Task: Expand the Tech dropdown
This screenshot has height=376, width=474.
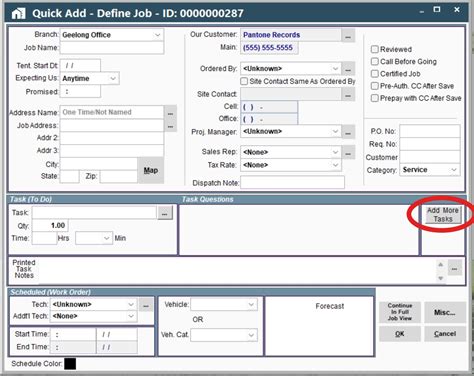Action: [131, 305]
